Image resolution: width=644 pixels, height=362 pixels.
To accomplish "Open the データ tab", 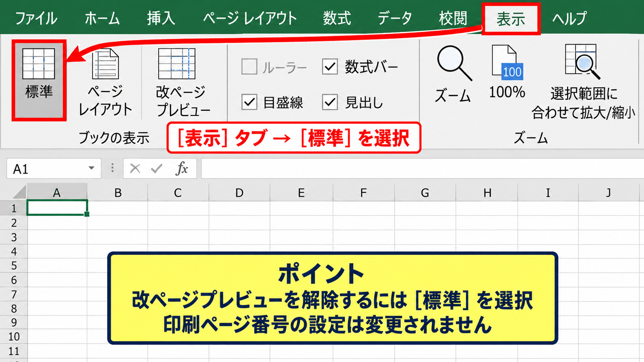I will (x=395, y=18).
